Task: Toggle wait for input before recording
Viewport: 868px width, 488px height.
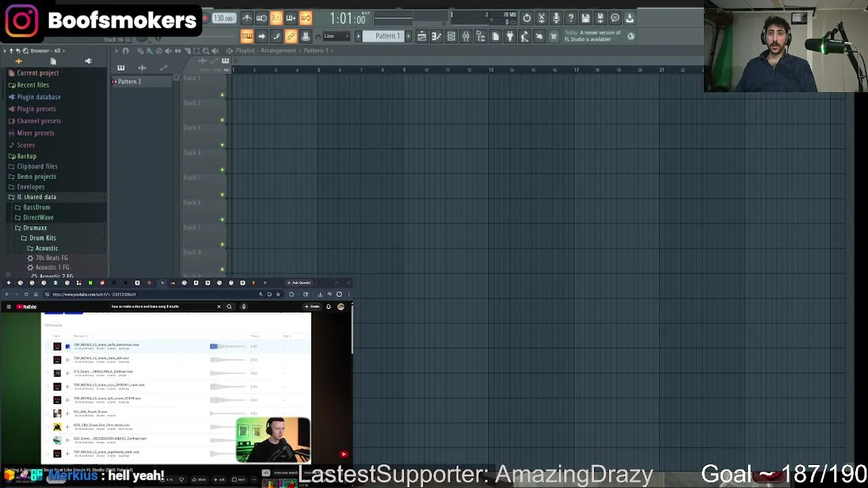Action: click(x=262, y=18)
